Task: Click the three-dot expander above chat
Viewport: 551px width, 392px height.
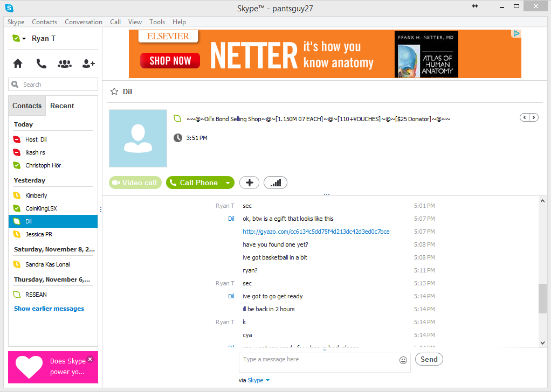Action: click(x=327, y=194)
